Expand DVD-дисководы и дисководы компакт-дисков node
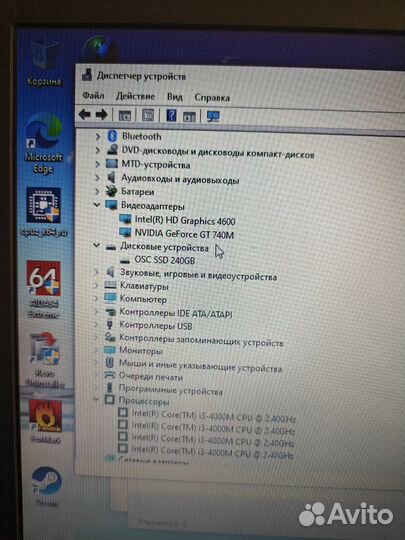 pos(98,150)
